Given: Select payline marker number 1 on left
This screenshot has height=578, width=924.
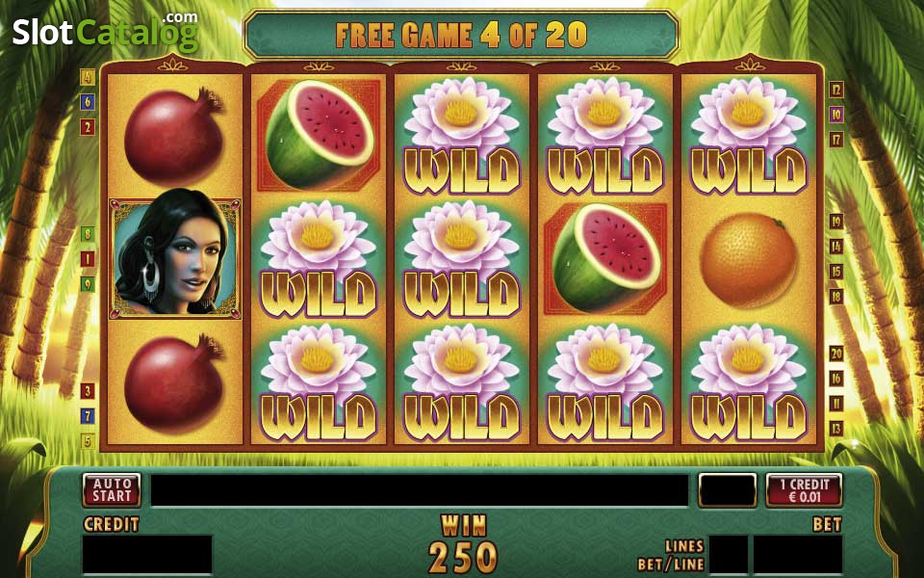Looking at the screenshot, I should click(88, 259).
